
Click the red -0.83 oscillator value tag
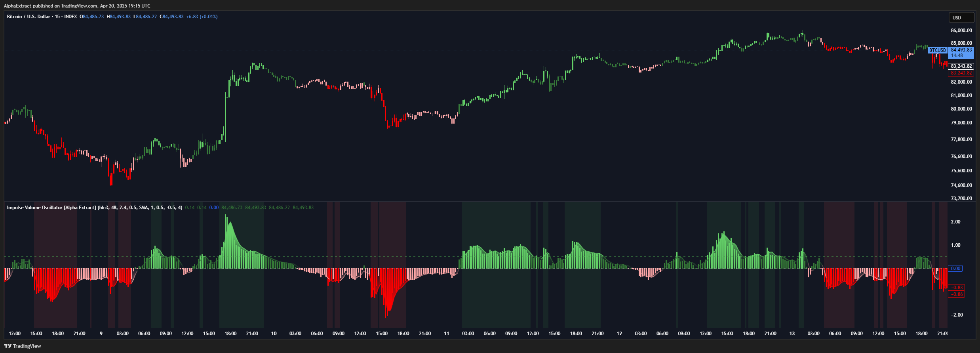click(957, 288)
